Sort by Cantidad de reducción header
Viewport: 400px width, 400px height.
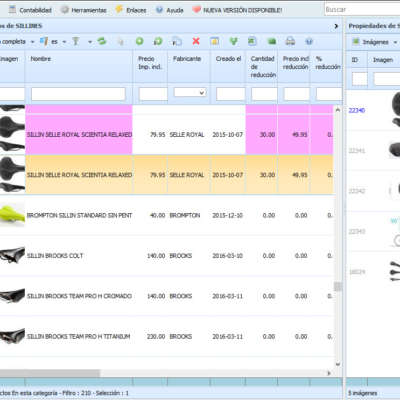click(x=263, y=67)
